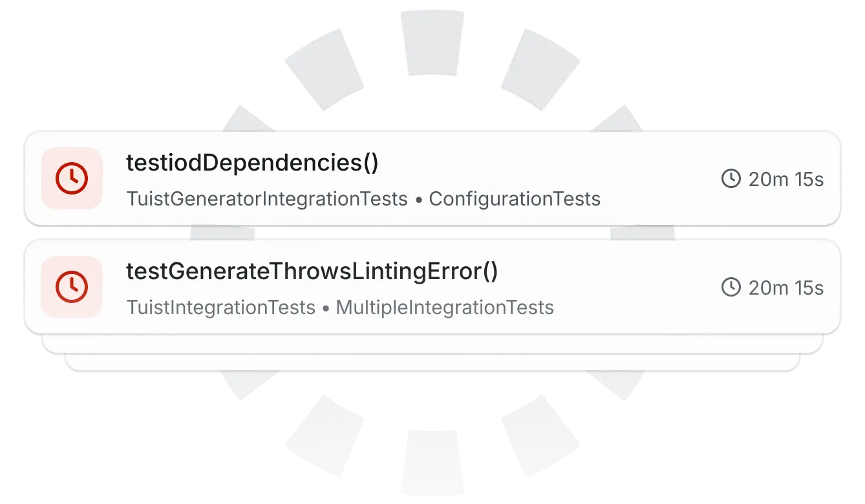
Task: Click the red timeout clock icon on testiodDependencies card
Action: point(71,179)
